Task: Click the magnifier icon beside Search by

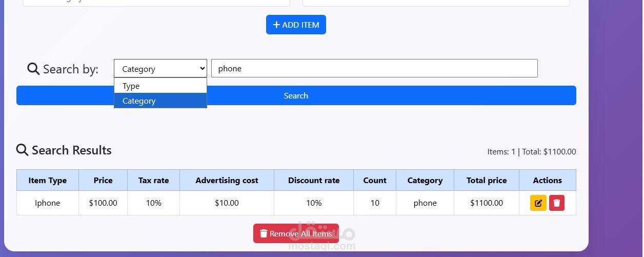Action: pyautogui.click(x=33, y=69)
